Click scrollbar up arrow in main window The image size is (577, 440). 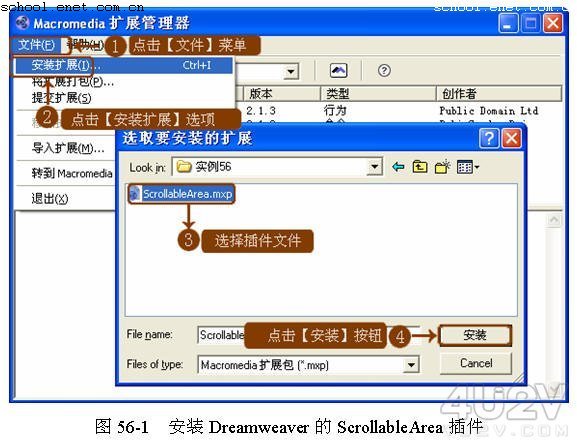click(554, 220)
